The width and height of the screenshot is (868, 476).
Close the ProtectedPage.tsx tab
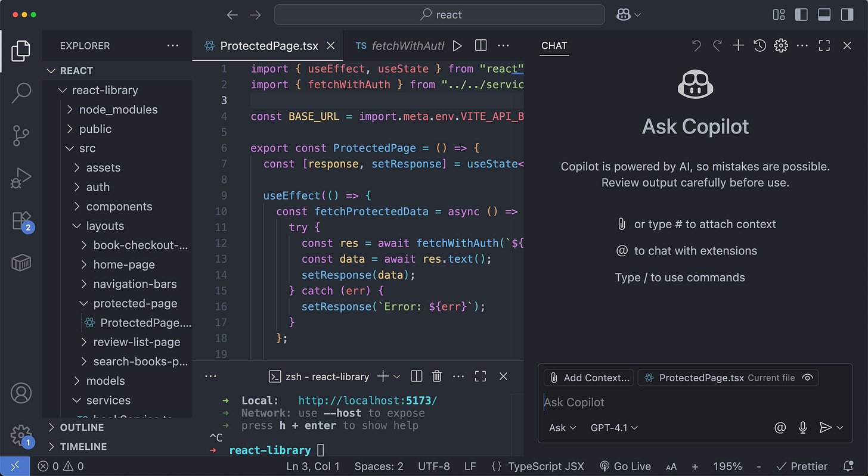[331, 46]
